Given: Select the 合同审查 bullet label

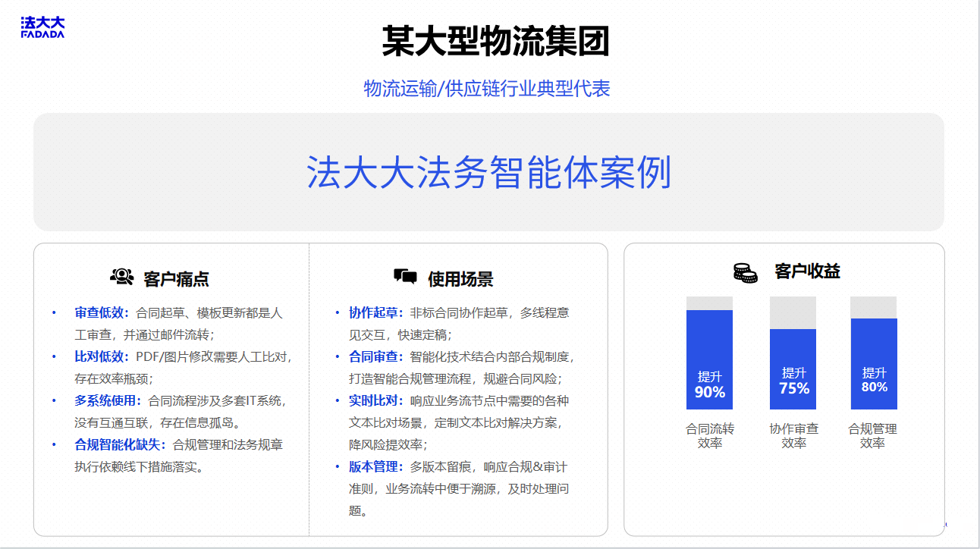Looking at the screenshot, I should point(376,356).
